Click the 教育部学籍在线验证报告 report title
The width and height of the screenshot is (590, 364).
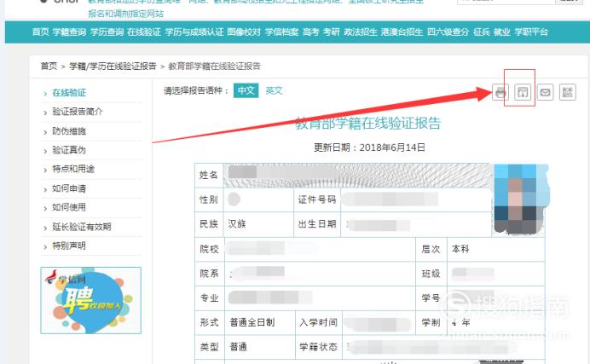(x=367, y=124)
